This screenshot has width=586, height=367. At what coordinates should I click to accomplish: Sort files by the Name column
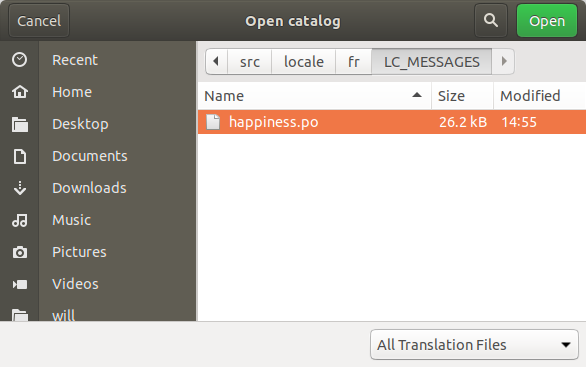[314, 96]
